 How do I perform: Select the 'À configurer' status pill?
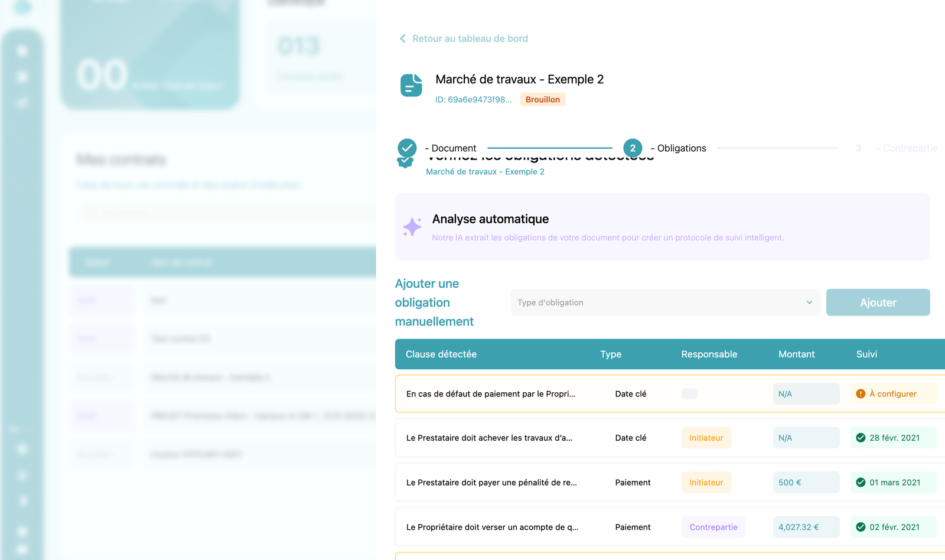pyautogui.click(x=893, y=393)
